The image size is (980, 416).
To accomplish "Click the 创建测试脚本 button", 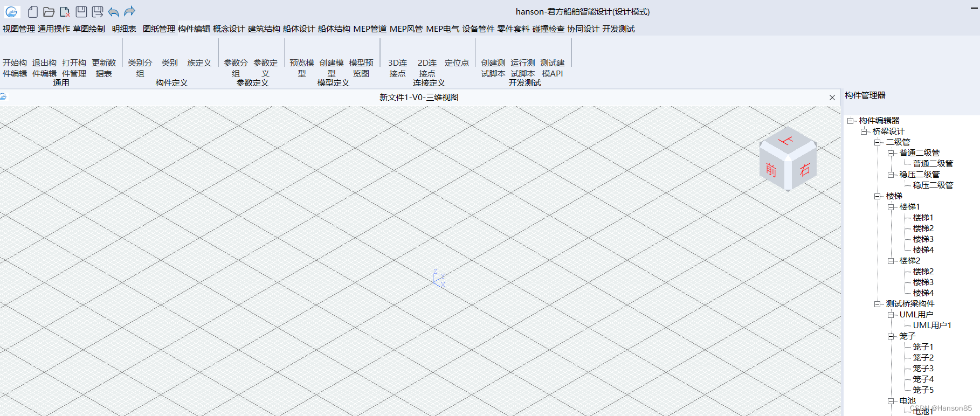I will (x=493, y=68).
